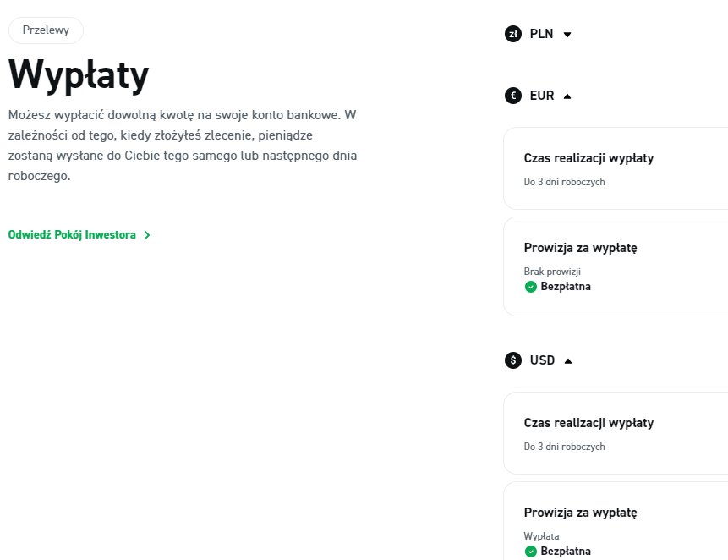Click the green checkmark in USD commission card

[531, 552]
